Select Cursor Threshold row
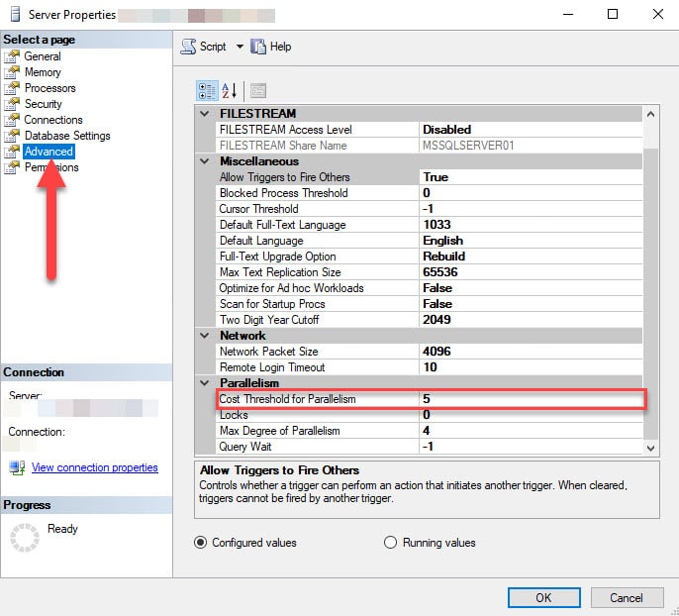The width and height of the screenshot is (679, 616). coord(429,209)
